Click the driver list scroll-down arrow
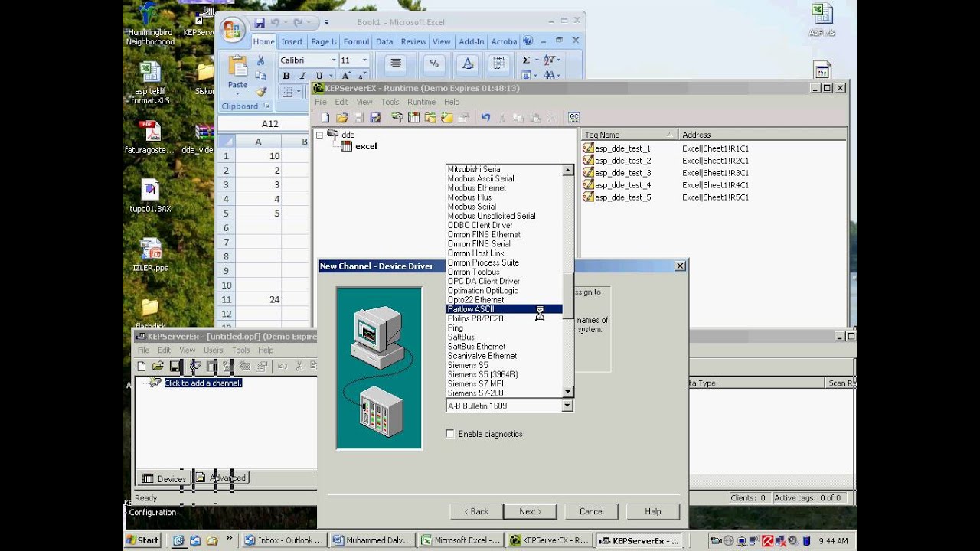Screen dimensions: 980x551 coord(568,392)
